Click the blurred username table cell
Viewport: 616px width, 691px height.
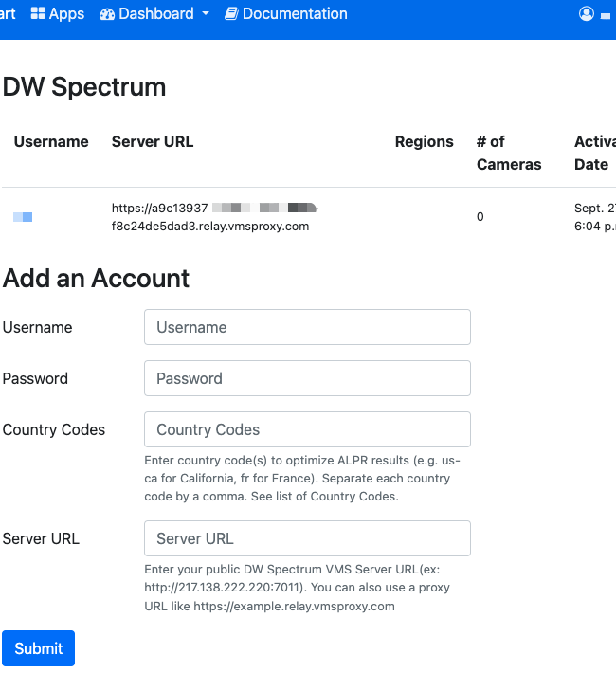click(x=23, y=217)
